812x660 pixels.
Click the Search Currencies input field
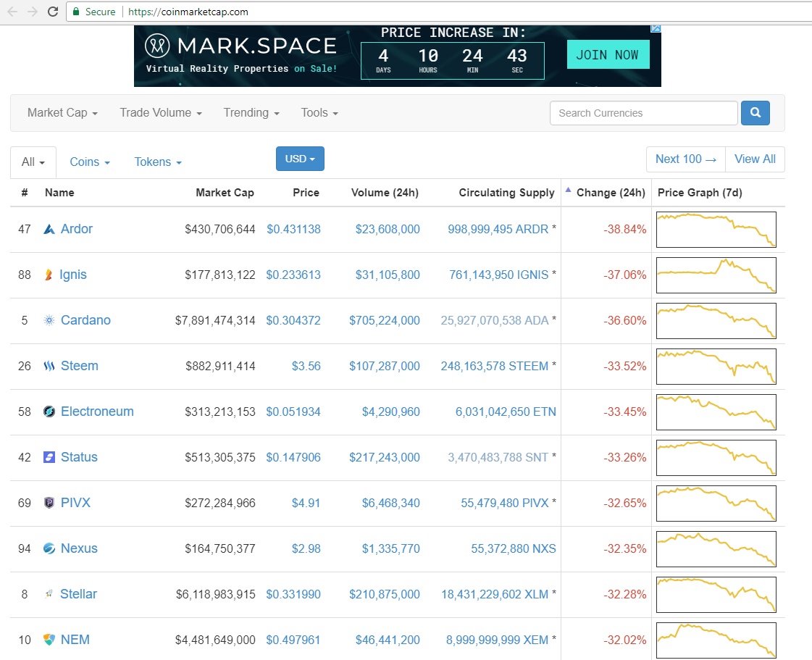643,113
